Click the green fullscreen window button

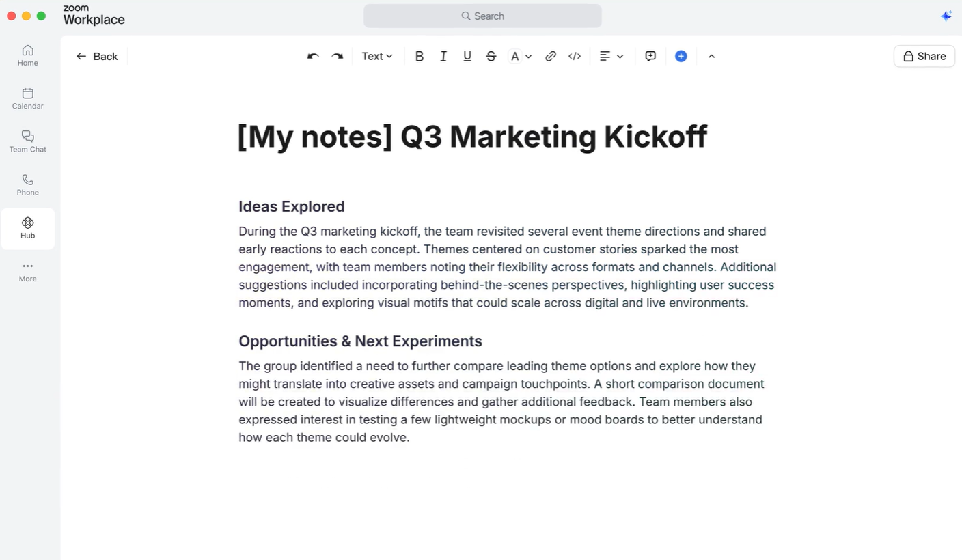tap(41, 16)
